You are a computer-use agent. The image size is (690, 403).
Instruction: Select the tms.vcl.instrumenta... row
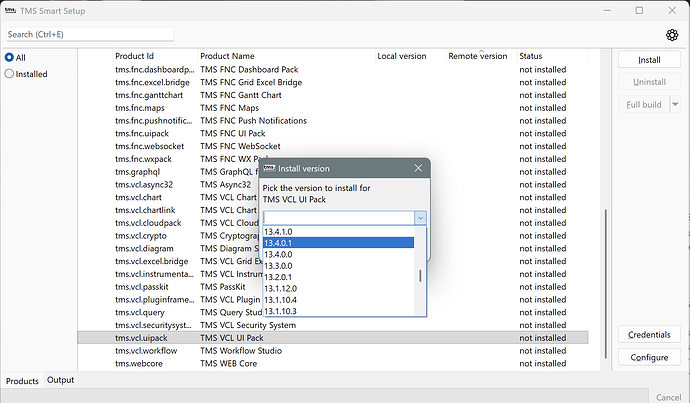pos(333,274)
